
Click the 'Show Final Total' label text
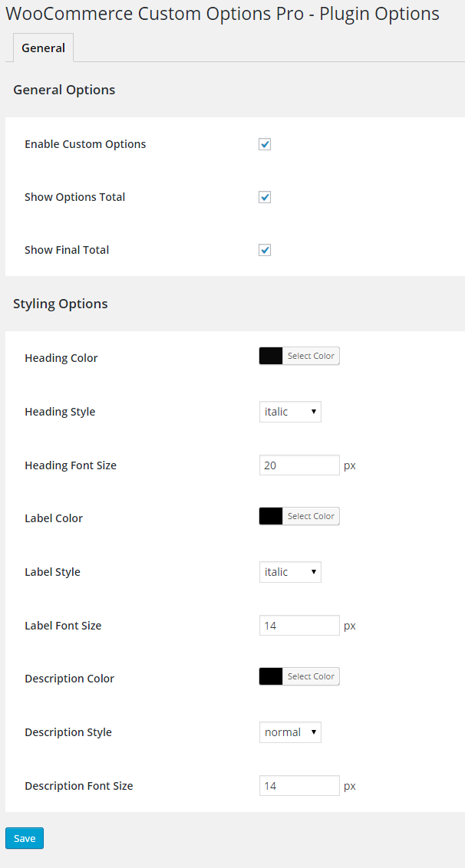(67, 250)
